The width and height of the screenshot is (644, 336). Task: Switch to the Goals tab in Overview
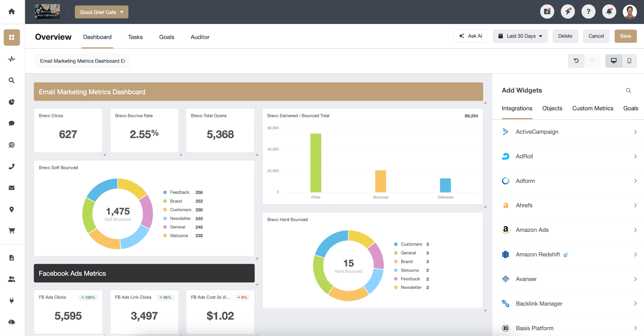tap(167, 37)
